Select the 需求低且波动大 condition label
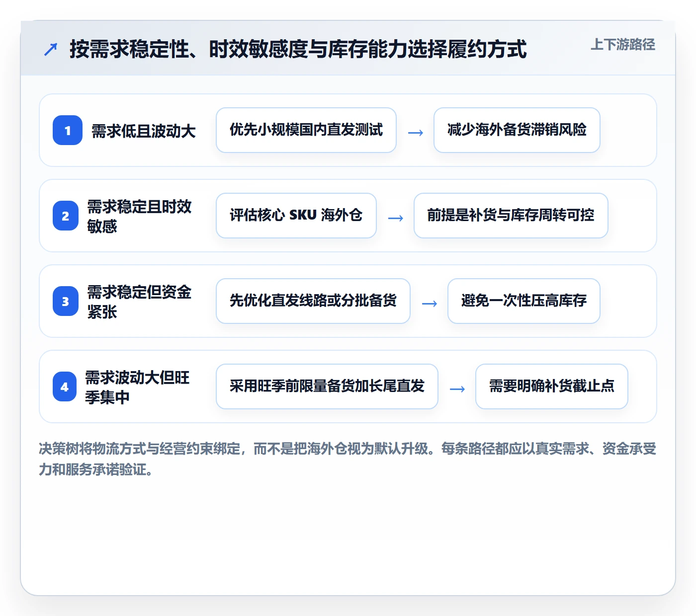The width and height of the screenshot is (696, 616). click(x=144, y=131)
